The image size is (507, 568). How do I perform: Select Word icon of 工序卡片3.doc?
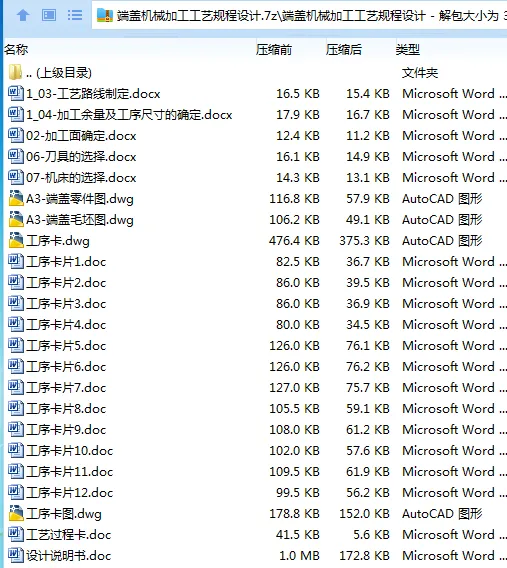(x=16, y=303)
